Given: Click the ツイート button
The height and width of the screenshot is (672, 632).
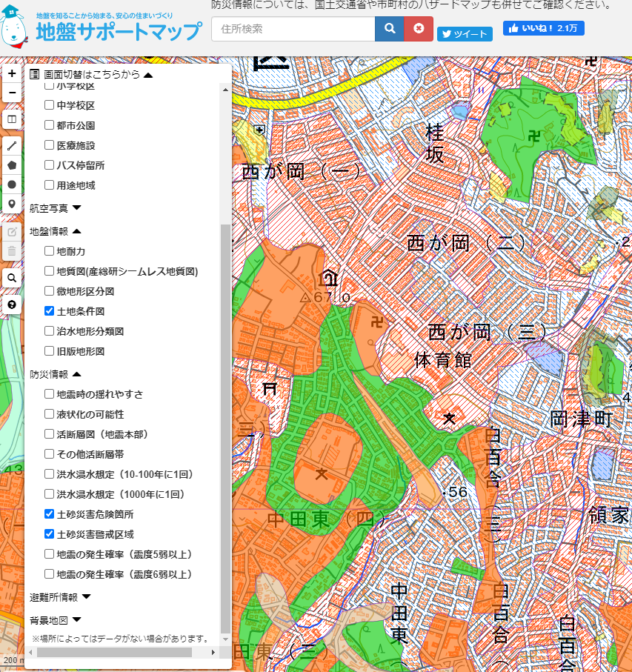Looking at the screenshot, I should pos(465,34).
